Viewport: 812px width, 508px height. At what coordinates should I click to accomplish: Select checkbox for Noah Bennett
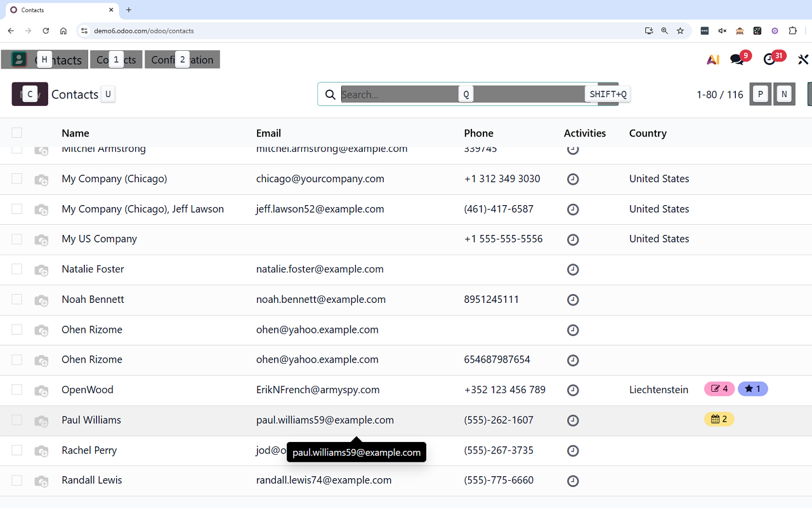tap(17, 299)
